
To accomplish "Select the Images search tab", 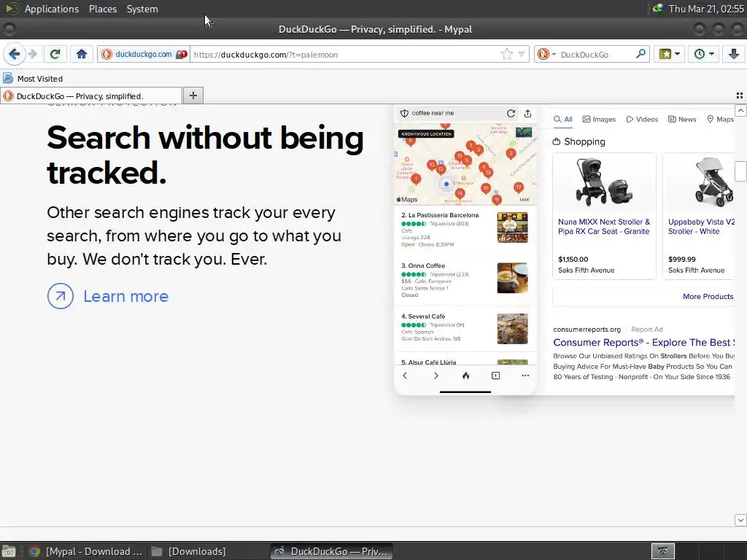I will [x=600, y=119].
